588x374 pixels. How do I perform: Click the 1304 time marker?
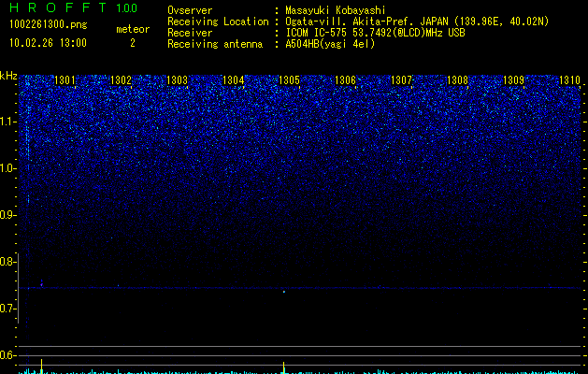(234, 80)
